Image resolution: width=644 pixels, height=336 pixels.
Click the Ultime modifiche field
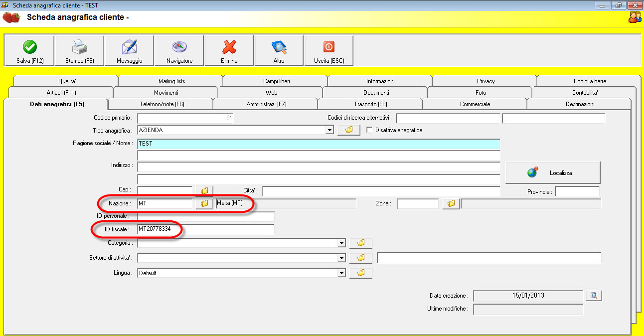[528, 309]
